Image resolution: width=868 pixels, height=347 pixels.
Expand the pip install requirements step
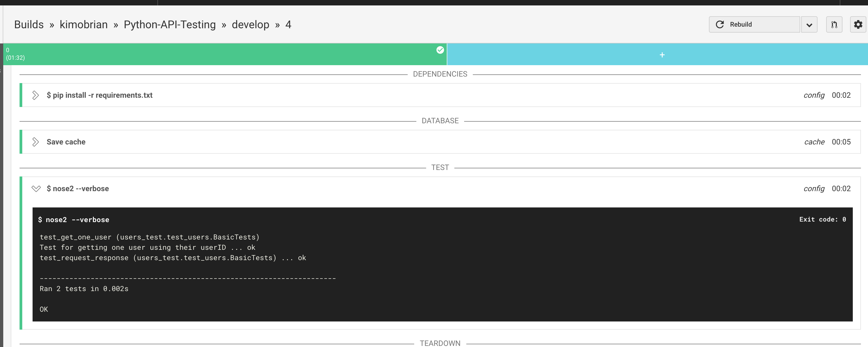[35, 95]
